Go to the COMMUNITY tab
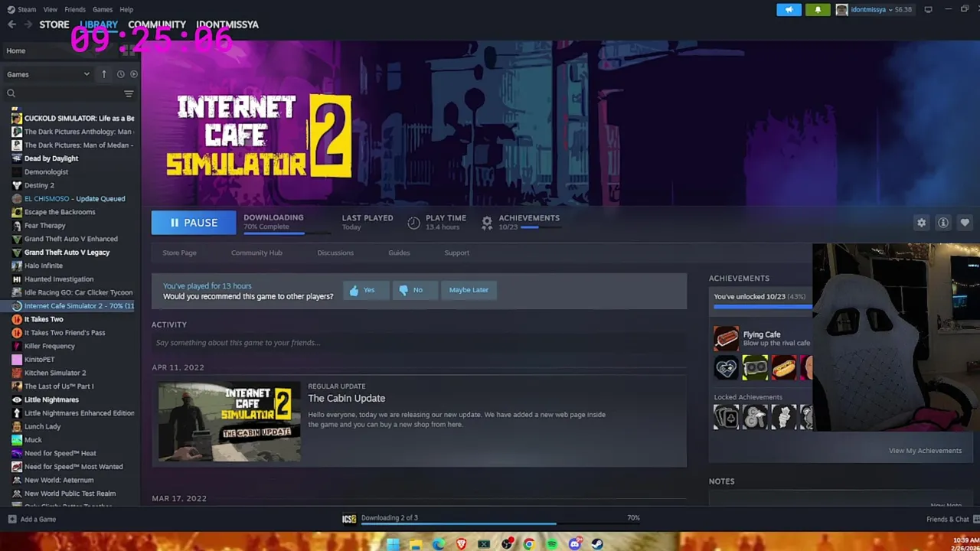 point(157,24)
